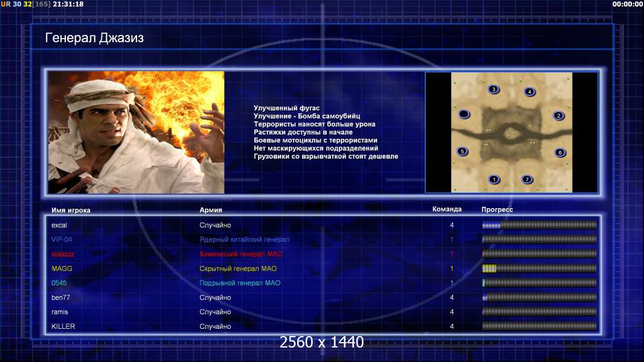Click the 'Генерал Джазиз' title
The width and height of the screenshot is (644, 362).
[x=94, y=38]
